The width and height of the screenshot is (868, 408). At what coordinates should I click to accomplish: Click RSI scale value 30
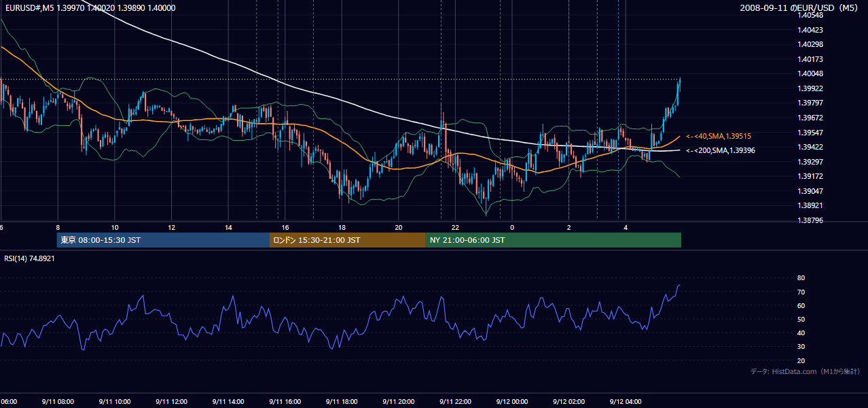(801, 347)
